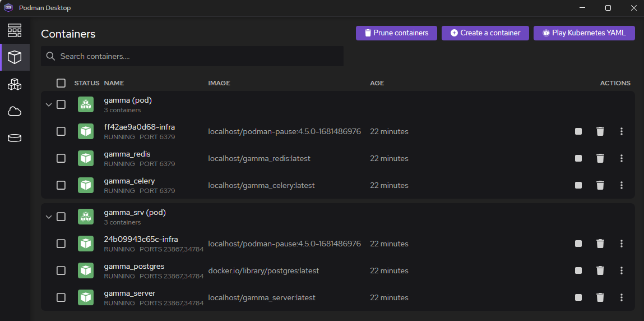The width and height of the screenshot is (644, 321).
Task: Stop the gamma_redis container
Action: pyautogui.click(x=578, y=158)
